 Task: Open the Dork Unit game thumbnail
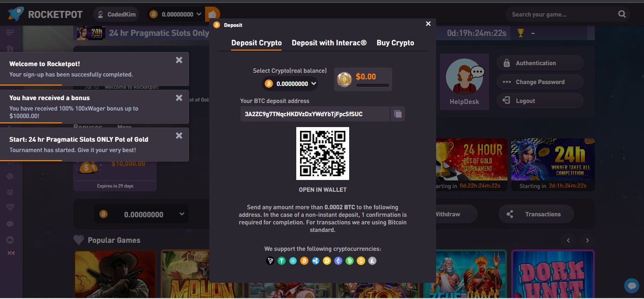553,274
